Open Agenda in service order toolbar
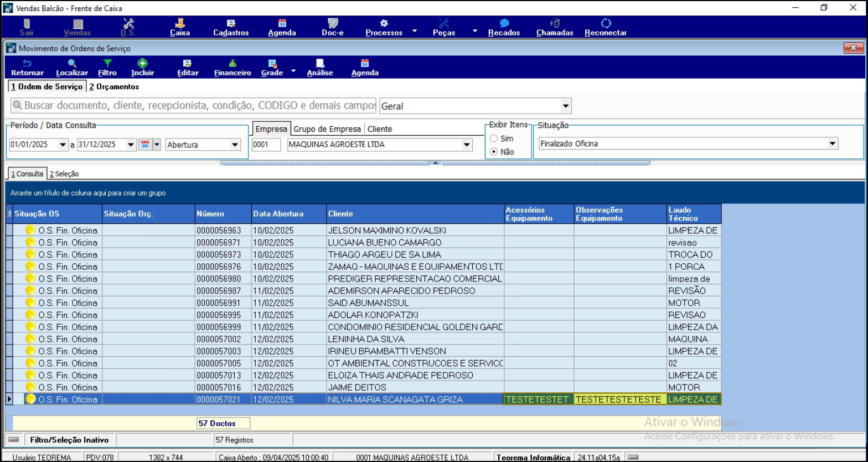Image resolution: width=868 pixels, height=462 pixels. [365, 64]
